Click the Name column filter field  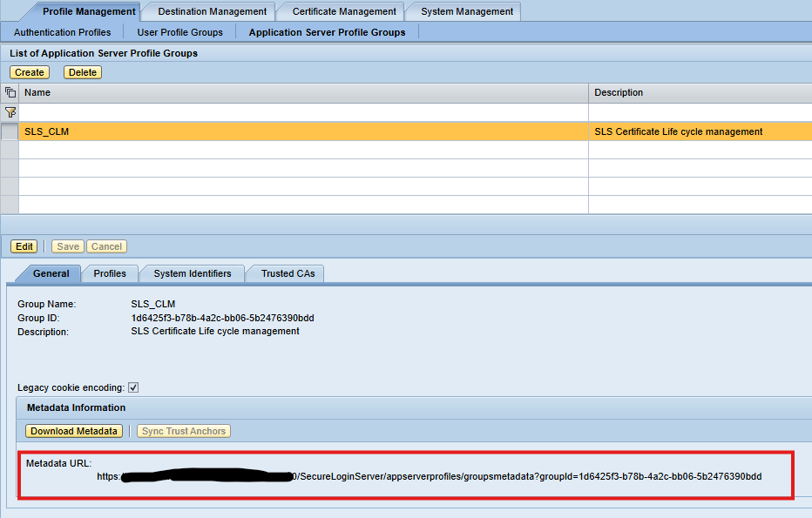click(303, 112)
